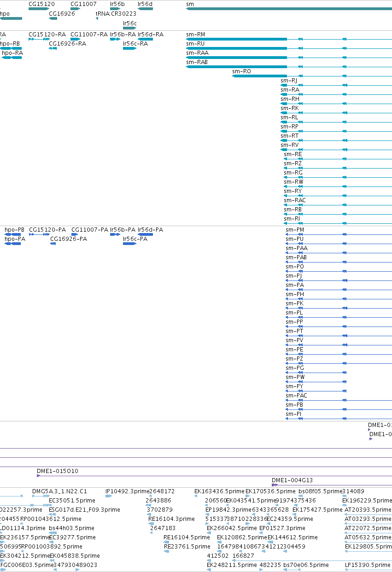This screenshot has height=572, width=392.
Task: Click the Ir56d-RA transcript label
Action: coord(151,35)
